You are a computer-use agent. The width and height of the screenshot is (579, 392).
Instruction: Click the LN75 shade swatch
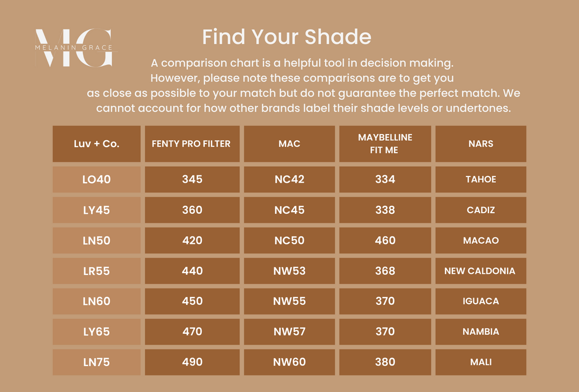97,362
